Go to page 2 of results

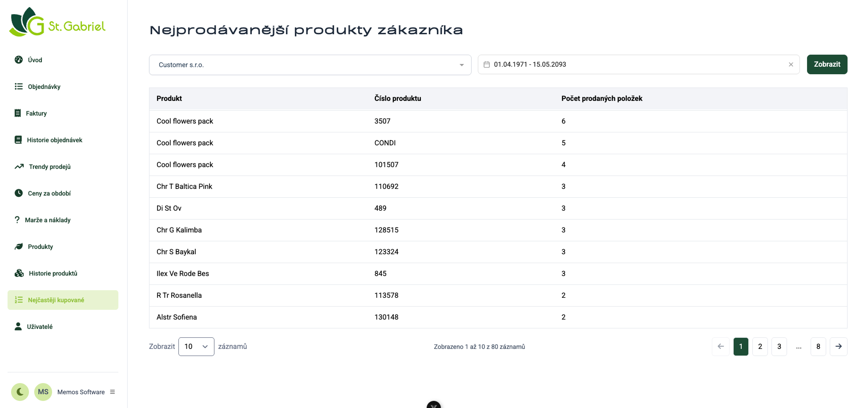point(760,347)
